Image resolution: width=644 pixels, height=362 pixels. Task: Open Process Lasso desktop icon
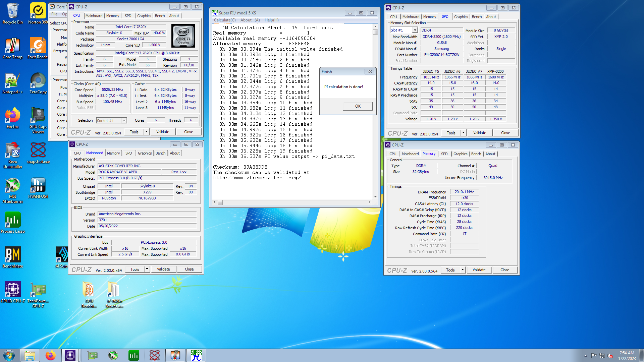point(12,223)
